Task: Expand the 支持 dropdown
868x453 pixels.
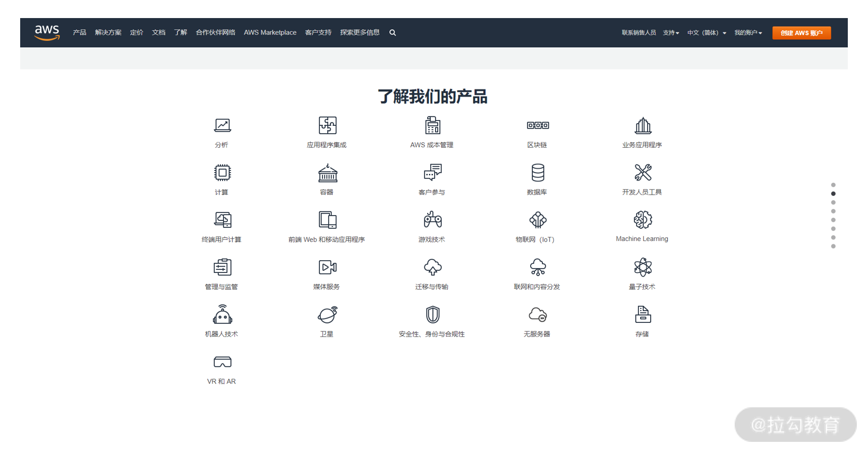Action: 671,33
